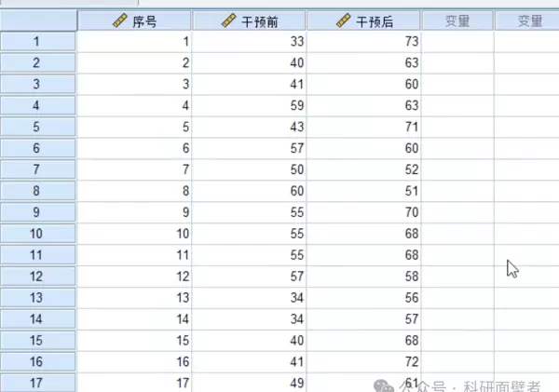Select 干预后 cell showing 71 in row 5
The height and width of the screenshot is (392, 559).
pyautogui.click(x=365, y=127)
